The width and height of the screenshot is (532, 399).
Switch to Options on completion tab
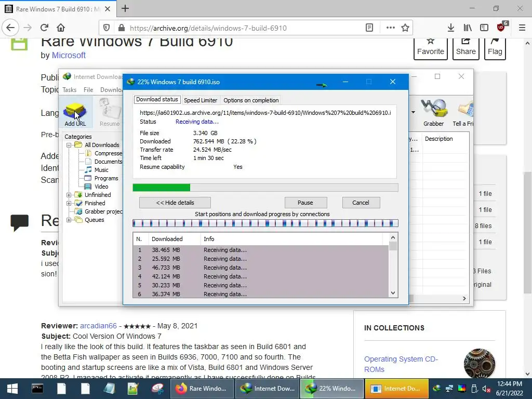251,100
